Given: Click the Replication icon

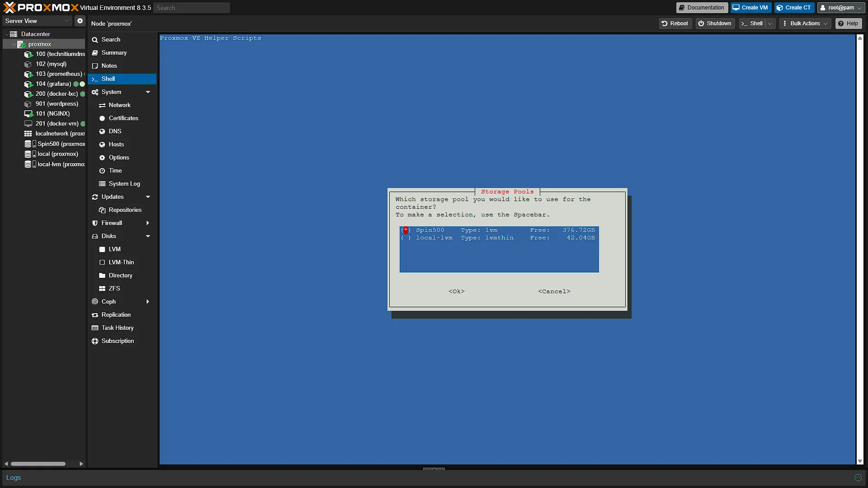Looking at the screenshot, I should [95, 315].
